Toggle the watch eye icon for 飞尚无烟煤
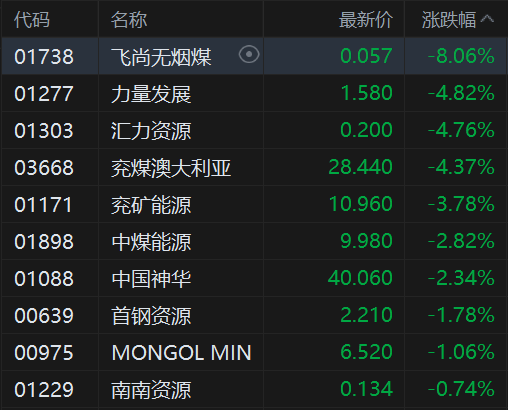 249,55
